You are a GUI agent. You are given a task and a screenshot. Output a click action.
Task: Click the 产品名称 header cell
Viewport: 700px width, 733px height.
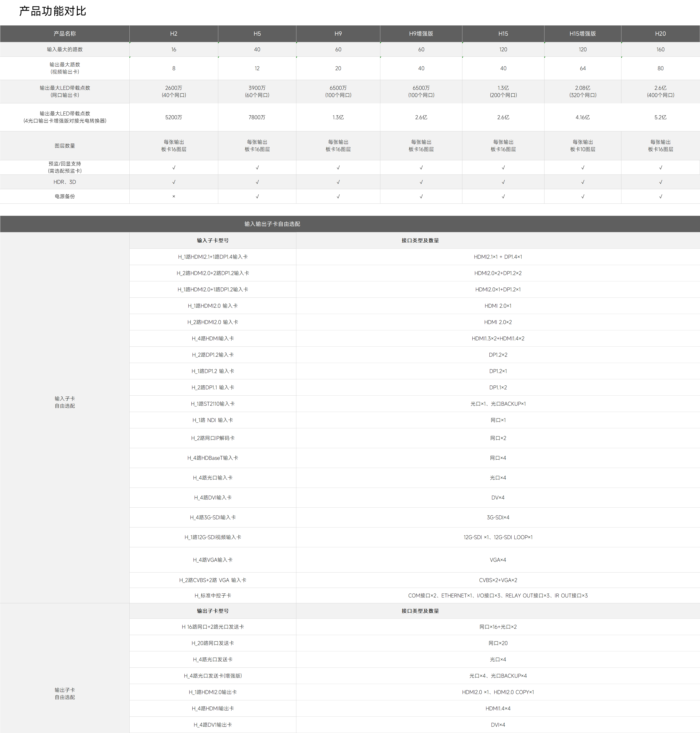point(65,34)
